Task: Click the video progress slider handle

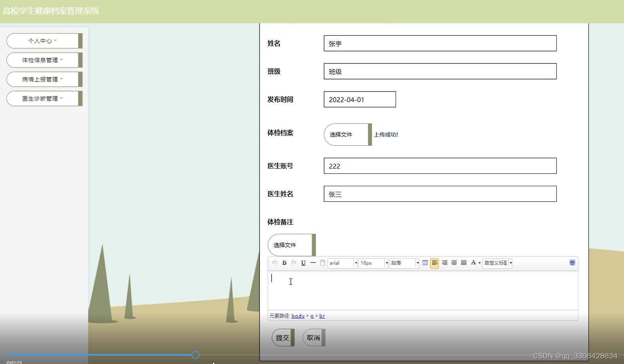Action: [x=196, y=355]
